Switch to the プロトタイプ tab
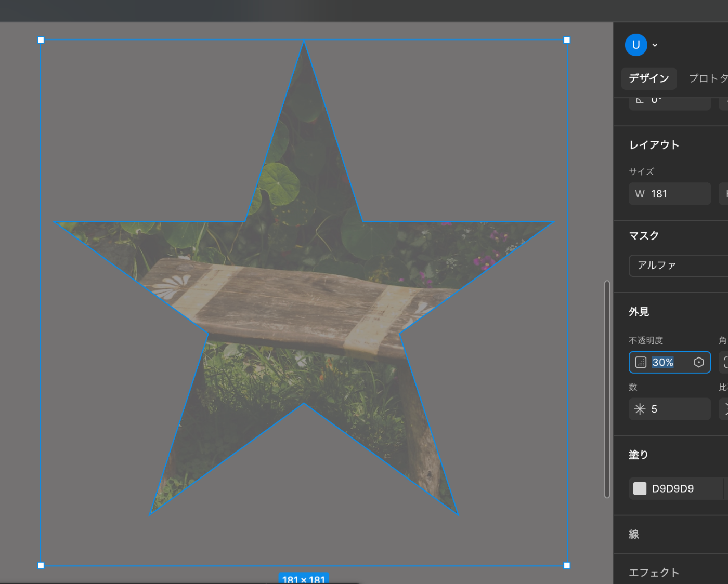This screenshot has width=728, height=584. [x=708, y=78]
